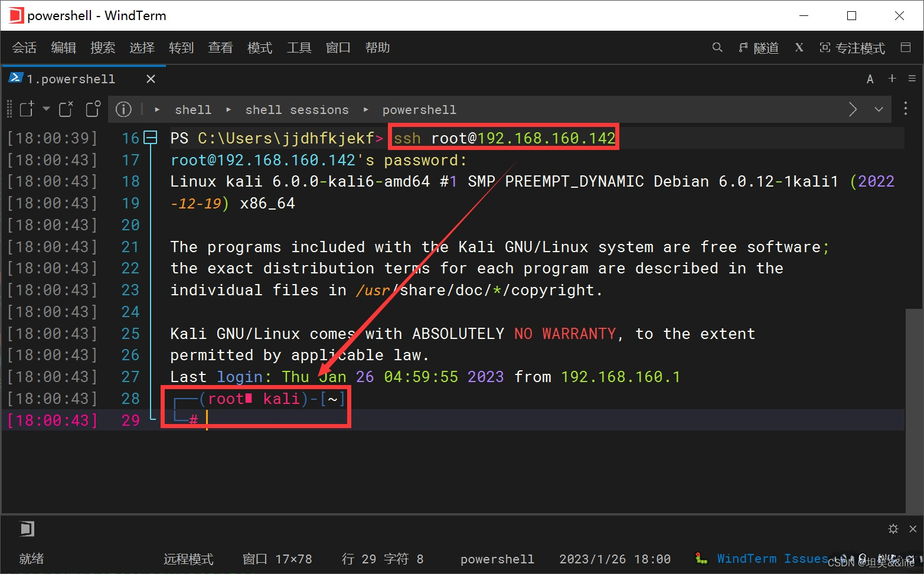Image resolution: width=924 pixels, height=574 pixels.
Task: Click powershell in the status bar
Action: point(497,559)
